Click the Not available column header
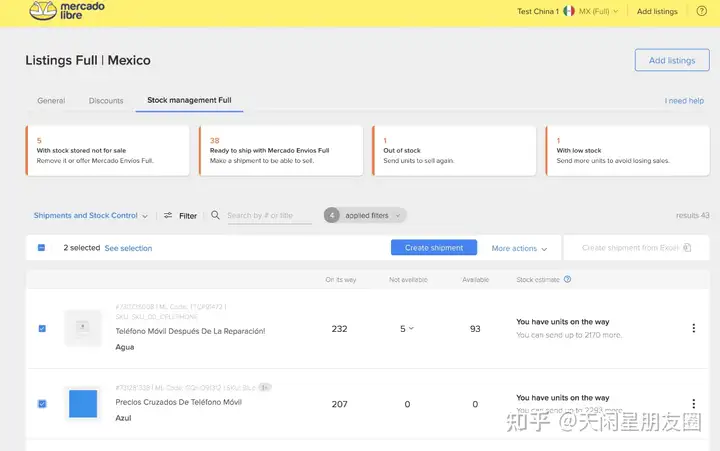The width and height of the screenshot is (720, 451). [x=408, y=280]
